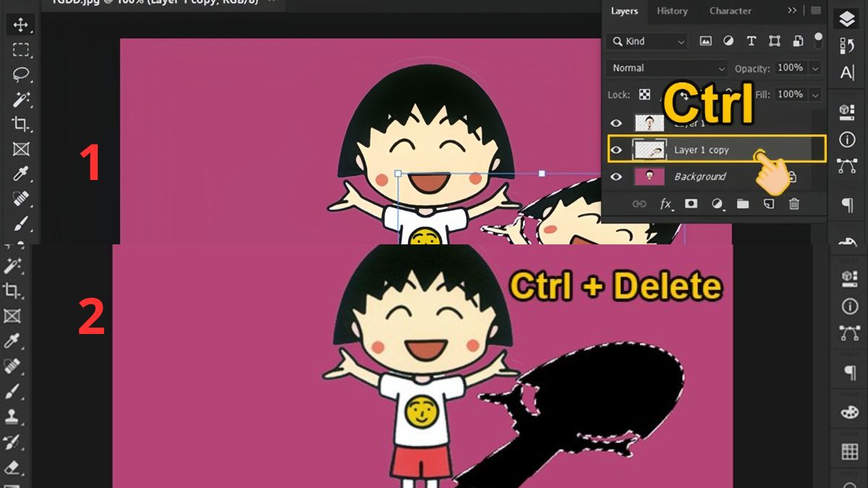Viewport: 868px width, 488px height.
Task: Delete layer with the trash icon
Action: pos(794,204)
